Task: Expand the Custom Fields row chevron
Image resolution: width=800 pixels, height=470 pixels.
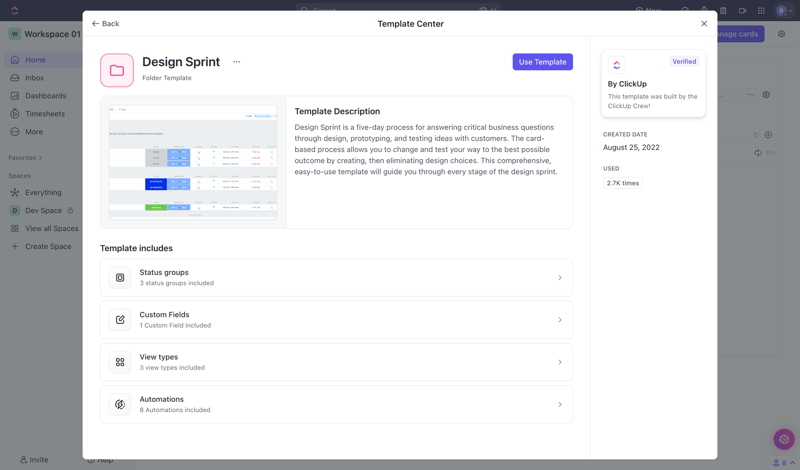Action: (560, 320)
